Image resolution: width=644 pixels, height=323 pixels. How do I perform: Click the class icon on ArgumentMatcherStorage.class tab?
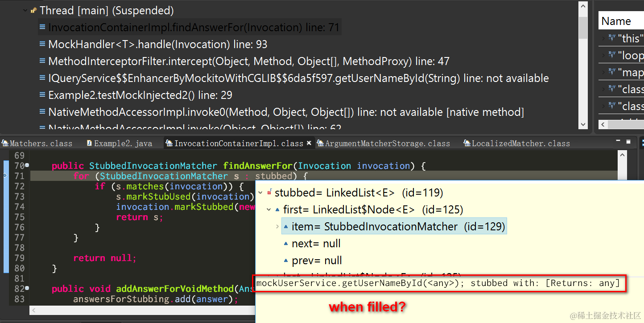point(320,143)
